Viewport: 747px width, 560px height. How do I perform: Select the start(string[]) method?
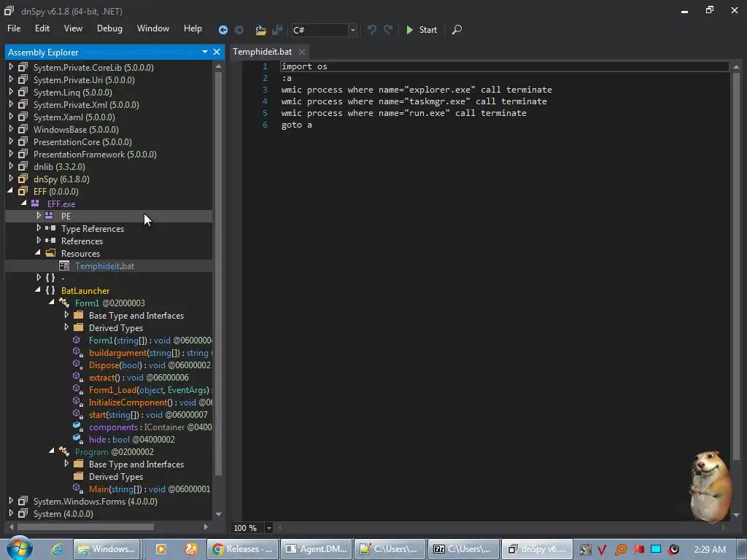[x=148, y=415]
